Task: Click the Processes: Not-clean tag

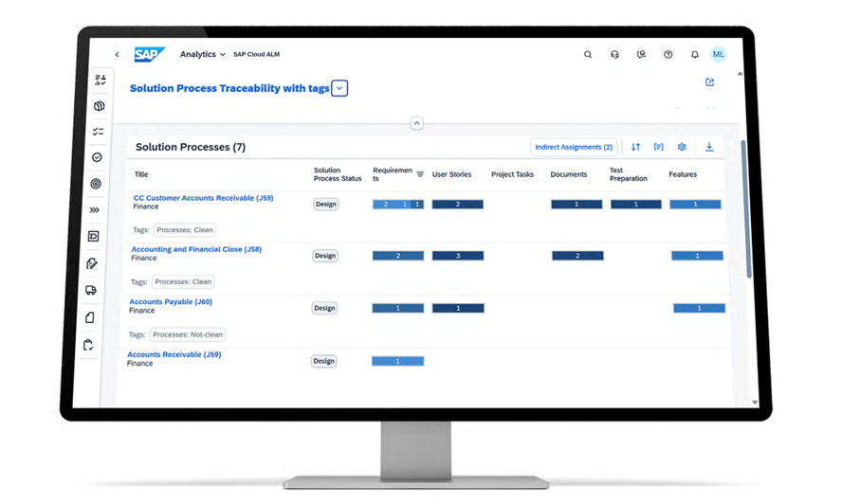Action: point(188,334)
